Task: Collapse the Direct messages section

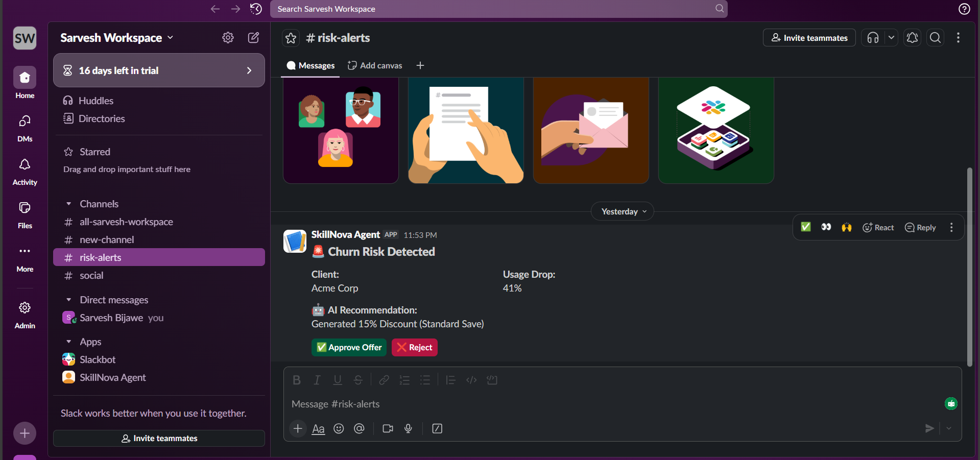Action: tap(69, 300)
